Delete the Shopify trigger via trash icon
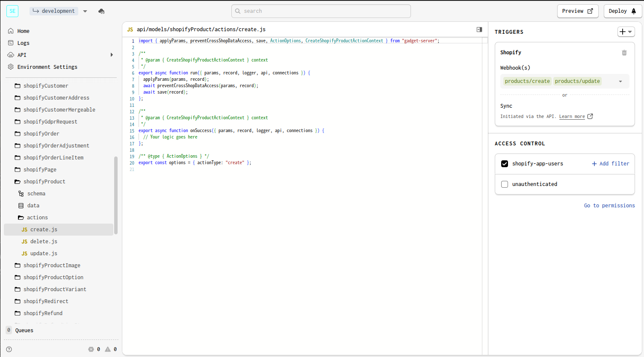Viewport: 644px width, 357px height. [x=624, y=53]
